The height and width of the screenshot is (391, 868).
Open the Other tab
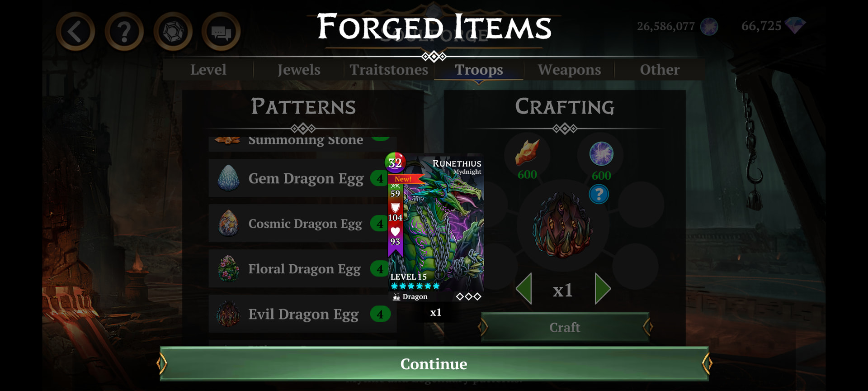pos(660,70)
